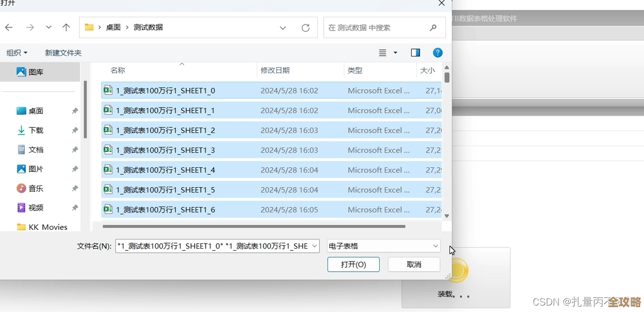Click 新建文件夹 to create folder
The height and width of the screenshot is (312, 644).
[63, 52]
